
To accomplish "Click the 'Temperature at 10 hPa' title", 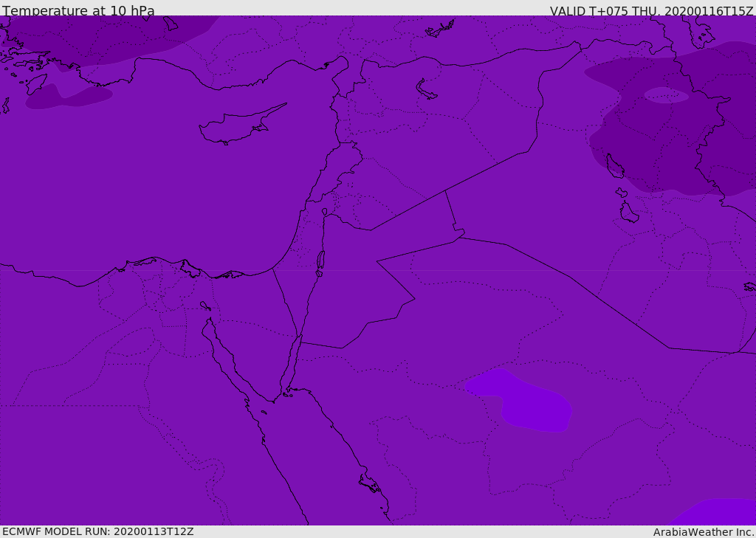I will pos(78,10).
